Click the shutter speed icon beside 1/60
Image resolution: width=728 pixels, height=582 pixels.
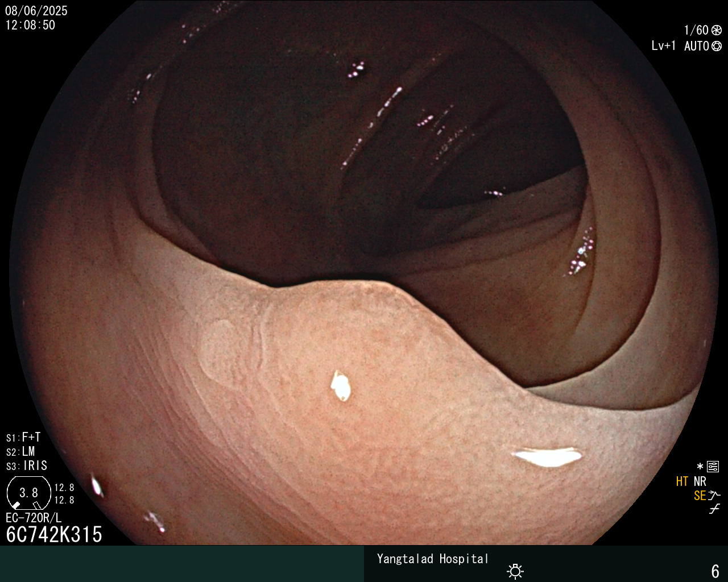(x=717, y=30)
